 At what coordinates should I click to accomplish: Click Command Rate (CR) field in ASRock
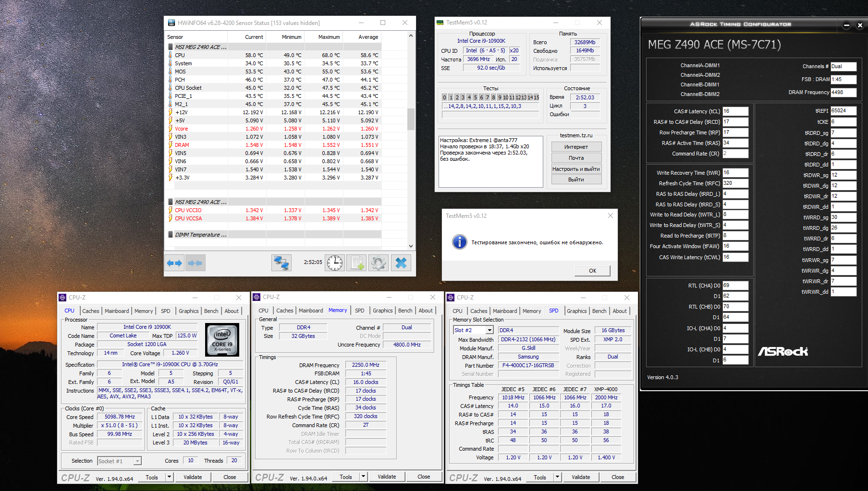click(x=735, y=154)
